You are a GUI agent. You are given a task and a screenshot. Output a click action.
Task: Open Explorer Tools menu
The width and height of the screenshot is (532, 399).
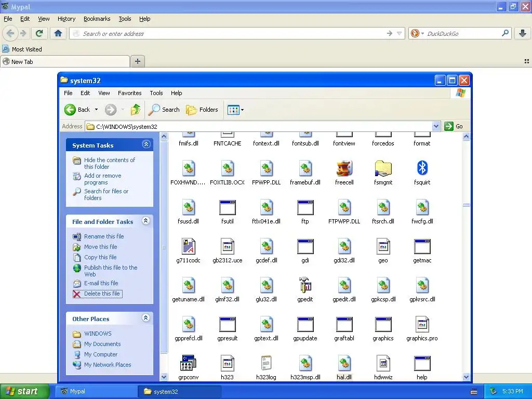pyautogui.click(x=156, y=93)
